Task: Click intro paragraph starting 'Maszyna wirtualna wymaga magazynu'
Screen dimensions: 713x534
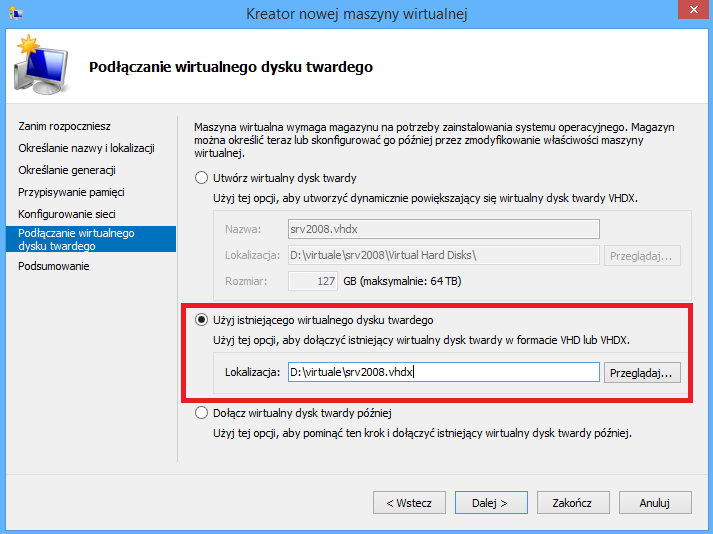Action: [x=434, y=140]
